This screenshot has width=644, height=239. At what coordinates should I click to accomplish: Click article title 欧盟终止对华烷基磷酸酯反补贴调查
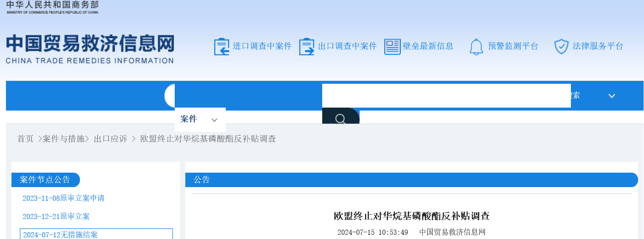(x=411, y=216)
